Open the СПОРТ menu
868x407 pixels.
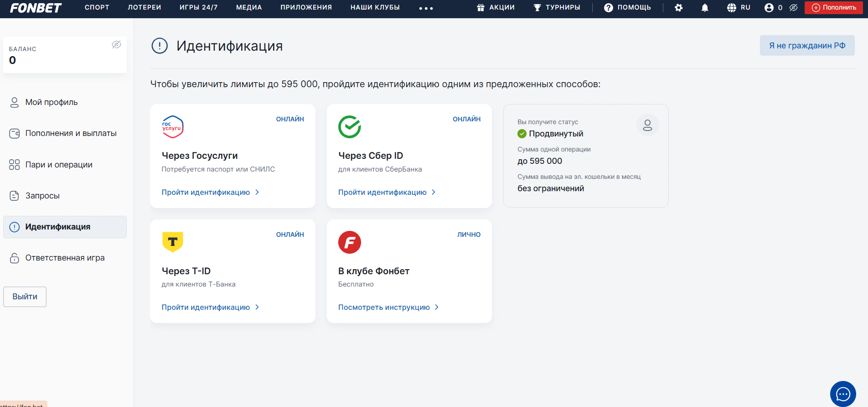point(97,7)
